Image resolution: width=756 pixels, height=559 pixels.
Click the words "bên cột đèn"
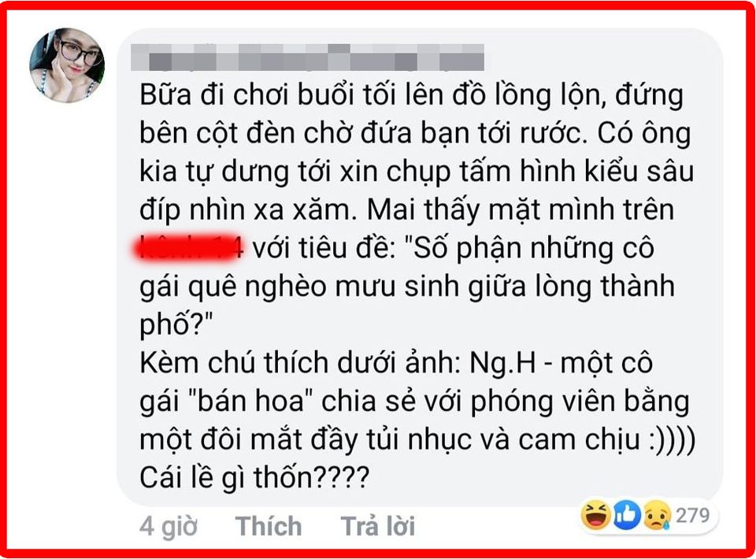click(x=212, y=133)
